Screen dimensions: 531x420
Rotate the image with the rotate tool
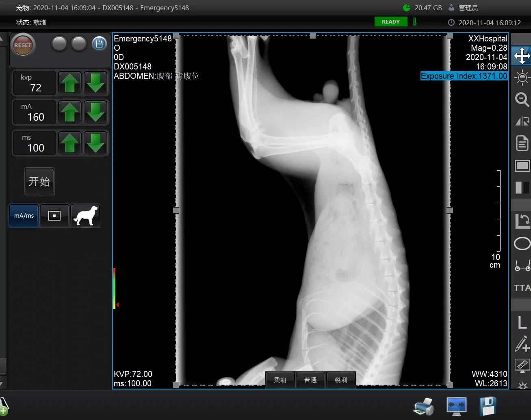[x=522, y=221]
